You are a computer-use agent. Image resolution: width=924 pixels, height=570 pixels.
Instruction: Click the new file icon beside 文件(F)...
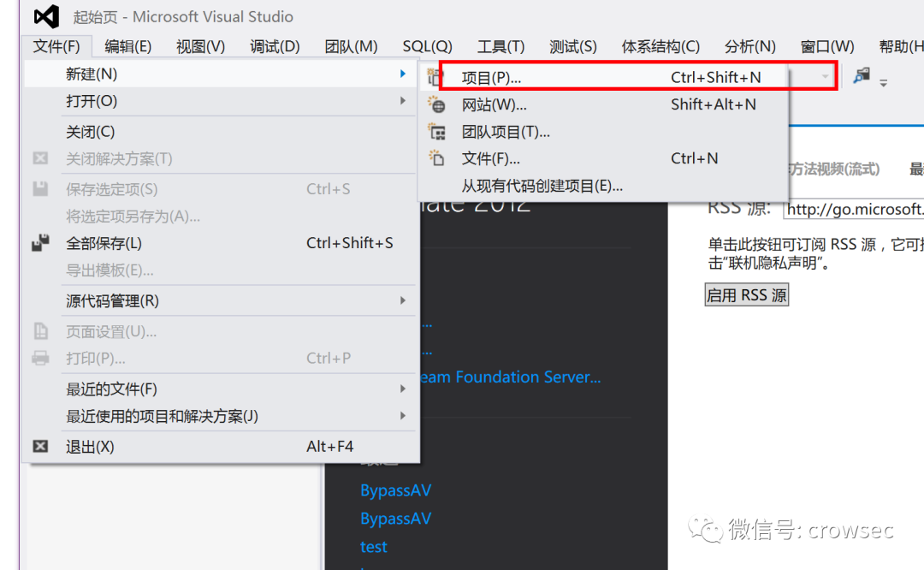point(436,158)
